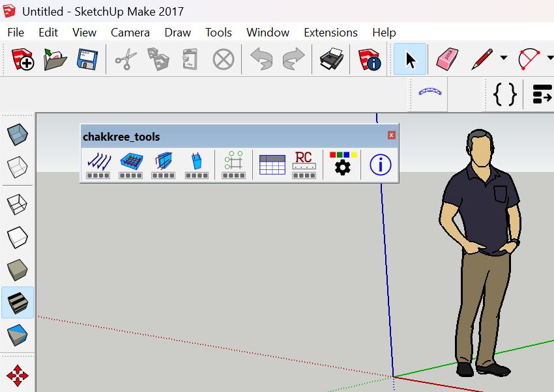Expand the Line tool dropdown arrow
The image size is (554, 392).
504,58
